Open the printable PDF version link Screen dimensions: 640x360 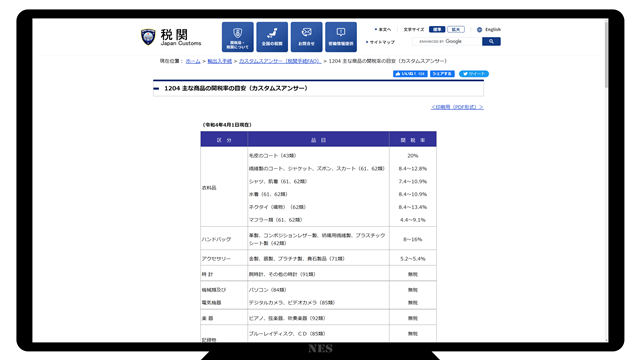pyautogui.click(x=457, y=107)
